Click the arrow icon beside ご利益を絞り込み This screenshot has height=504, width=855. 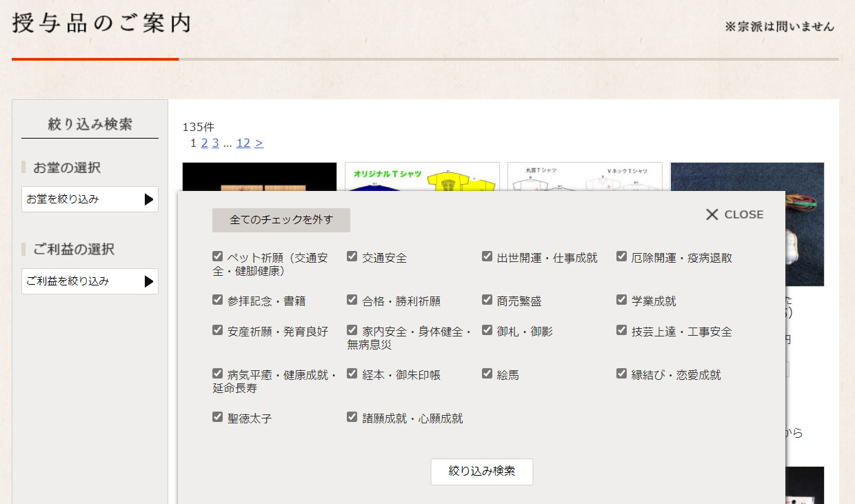point(148,281)
